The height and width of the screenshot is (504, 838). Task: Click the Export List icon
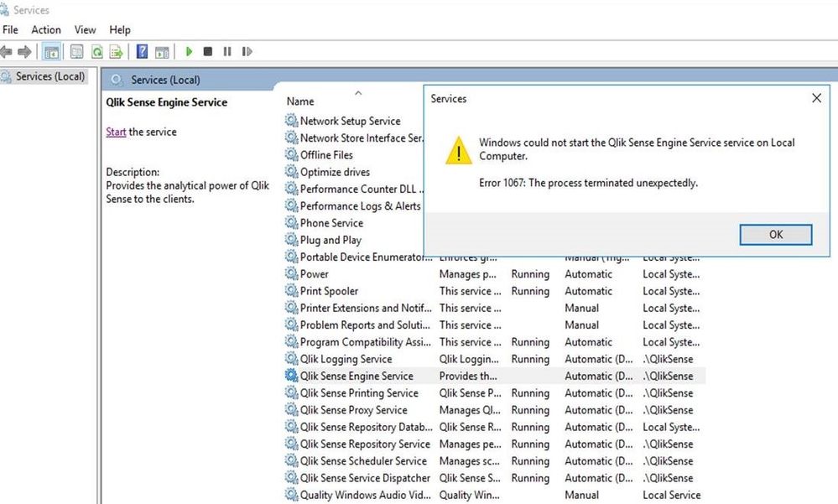coord(115,51)
